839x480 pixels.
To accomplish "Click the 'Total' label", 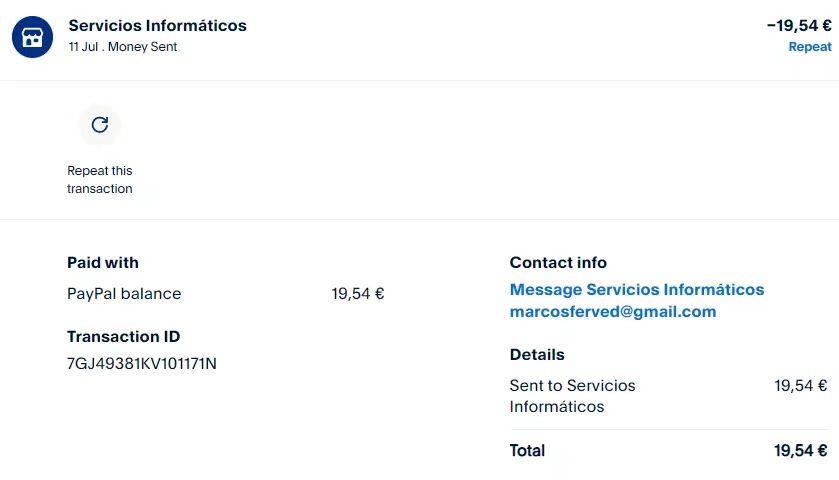I will [527, 451].
